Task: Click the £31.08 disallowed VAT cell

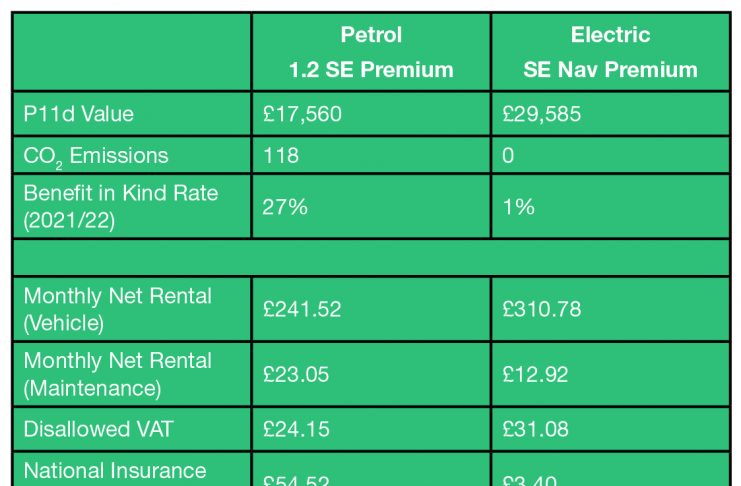Action: point(536,429)
